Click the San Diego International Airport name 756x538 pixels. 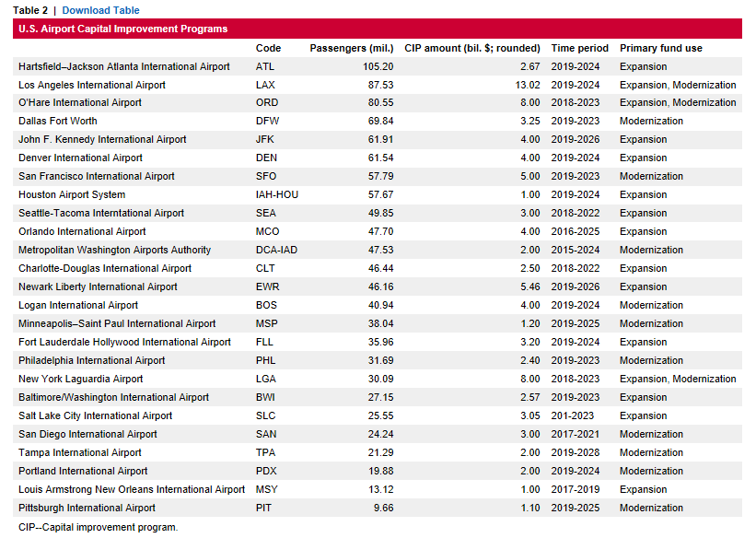coord(87,434)
